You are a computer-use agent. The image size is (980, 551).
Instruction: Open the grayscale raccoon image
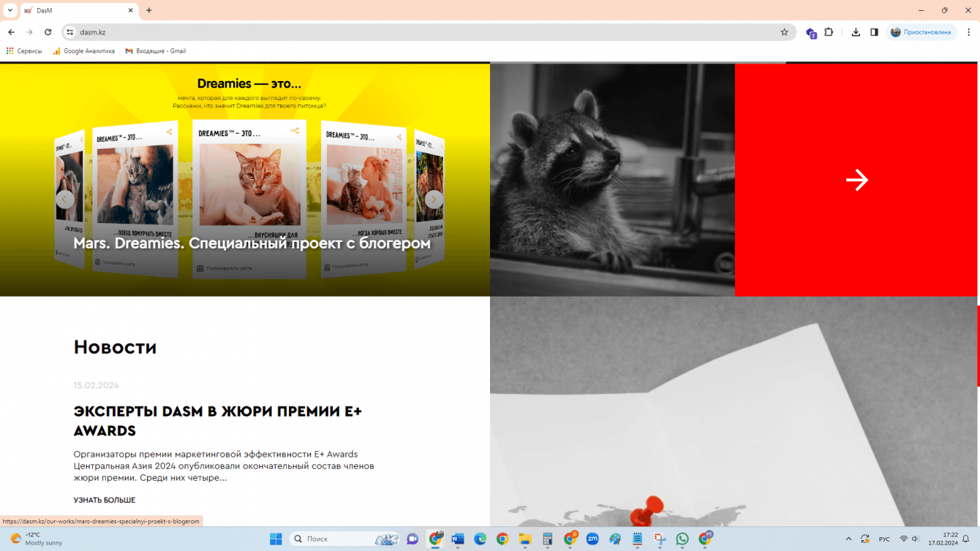(x=612, y=180)
